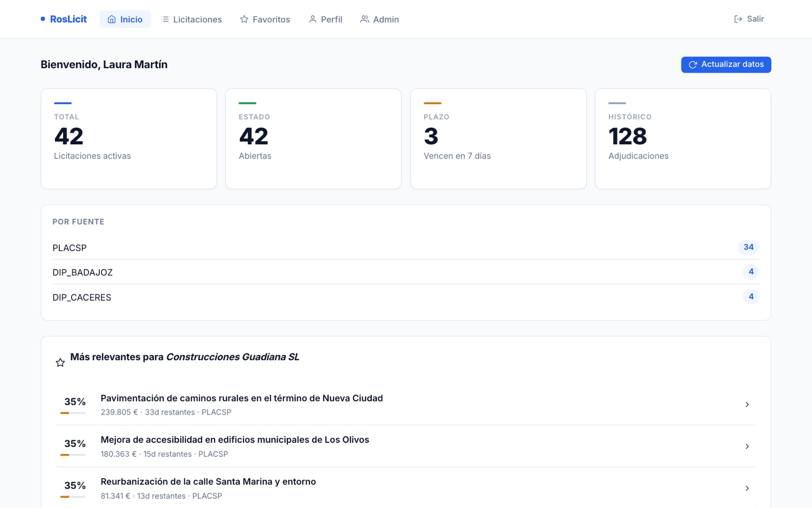Click Reurbanización de la calle Santa Marina title

click(208, 482)
